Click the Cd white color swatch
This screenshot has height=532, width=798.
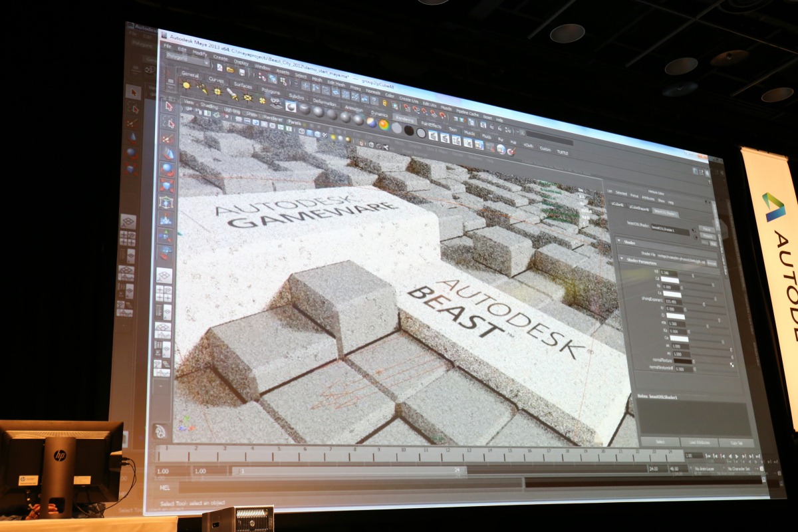pos(669,281)
